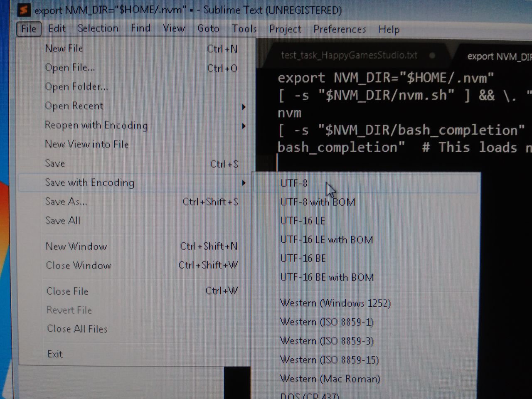Expand the Save with Encoding submenu

[135, 182]
